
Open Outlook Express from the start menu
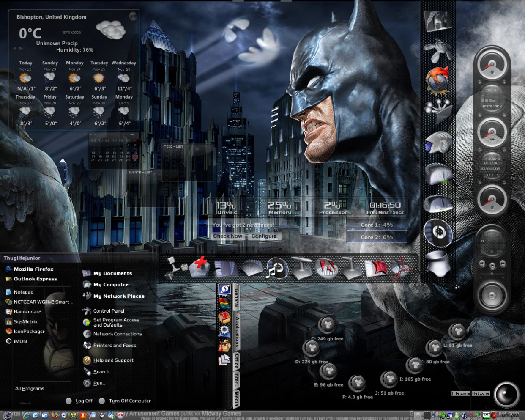tap(31, 279)
